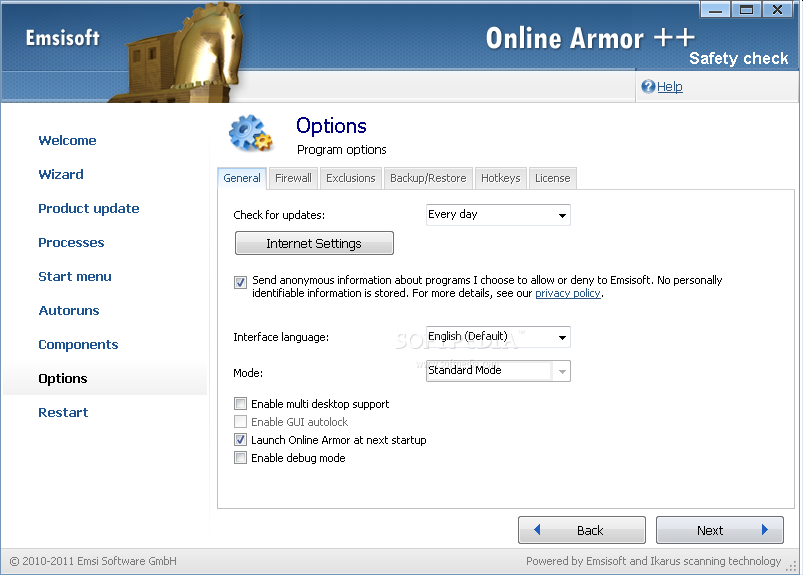Maximize the Online Armor window

(746, 10)
